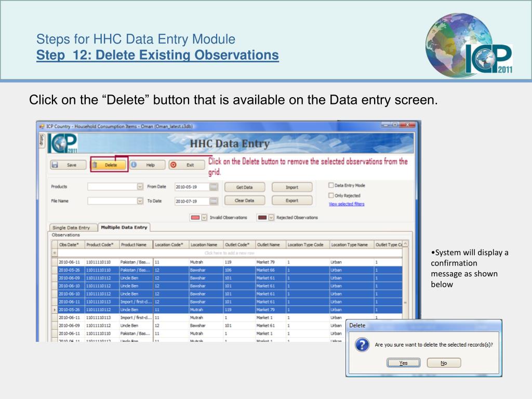
Task: Enable the Data Entry Mode checkbox
Action: click(x=331, y=185)
